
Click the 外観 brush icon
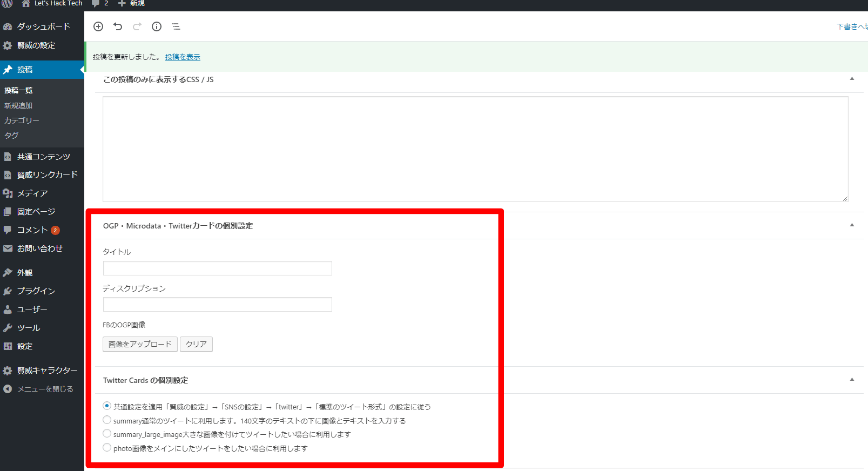point(8,273)
